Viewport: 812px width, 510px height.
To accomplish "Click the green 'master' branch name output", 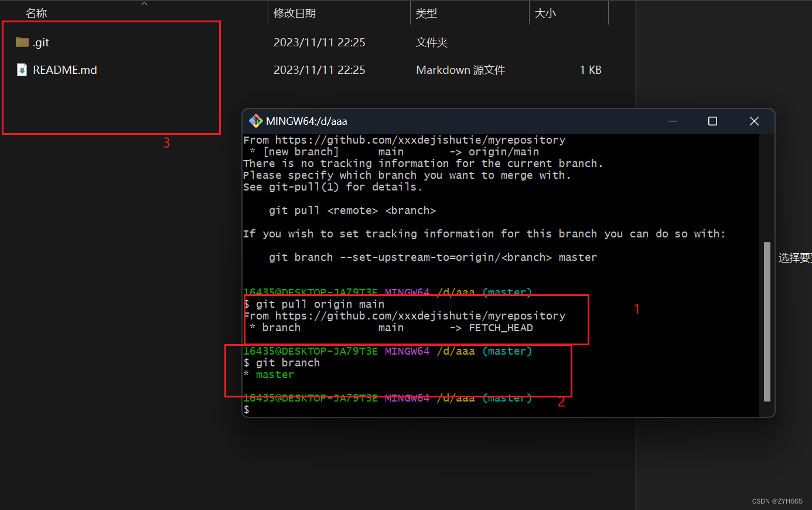I will (x=275, y=375).
